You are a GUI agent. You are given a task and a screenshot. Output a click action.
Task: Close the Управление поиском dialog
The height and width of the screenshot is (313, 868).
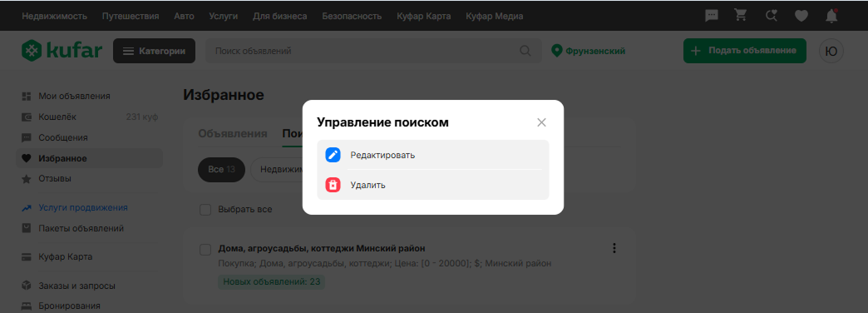pos(541,122)
